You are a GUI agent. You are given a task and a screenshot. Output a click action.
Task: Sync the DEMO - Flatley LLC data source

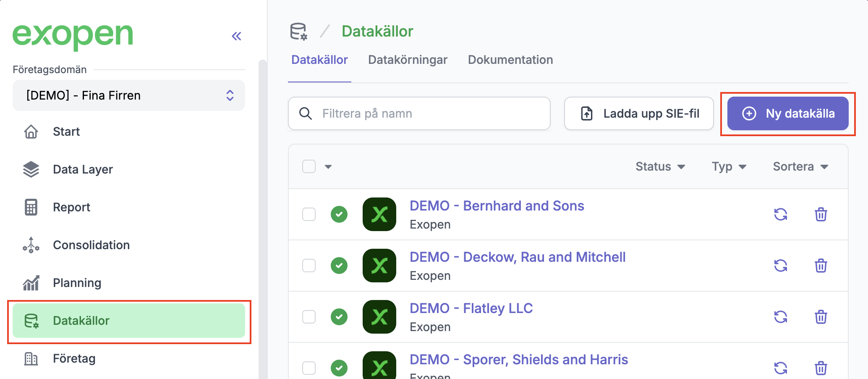tap(780, 317)
